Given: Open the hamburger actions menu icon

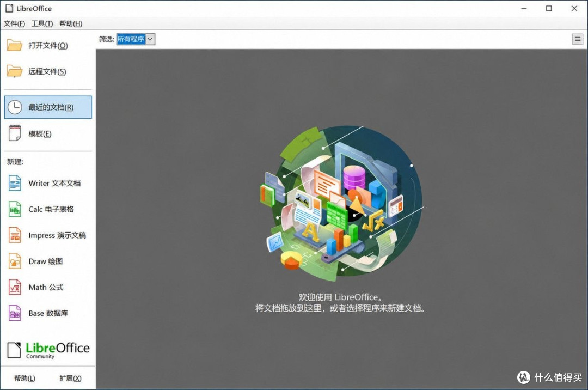Looking at the screenshot, I should 578,39.
